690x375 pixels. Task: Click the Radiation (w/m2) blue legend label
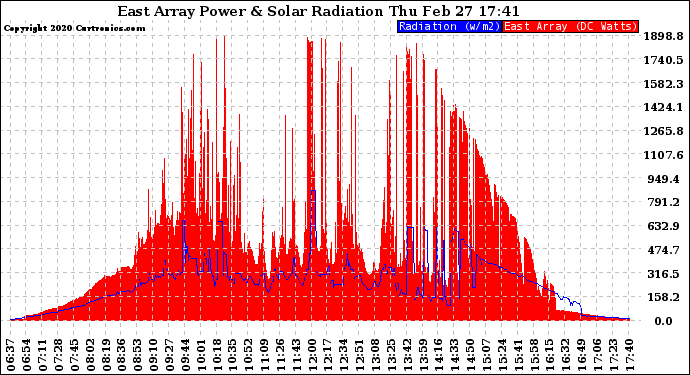[x=449, y=26]
